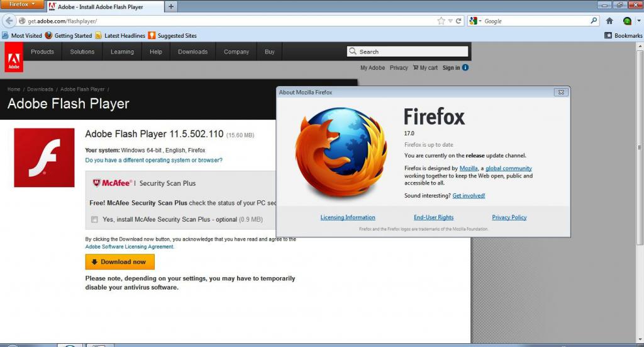The height and width of the screenshot is (347, 644).
Task: Open Most Visited bookmarks folder
Action: pyautogui.click(x=22, y=36)
